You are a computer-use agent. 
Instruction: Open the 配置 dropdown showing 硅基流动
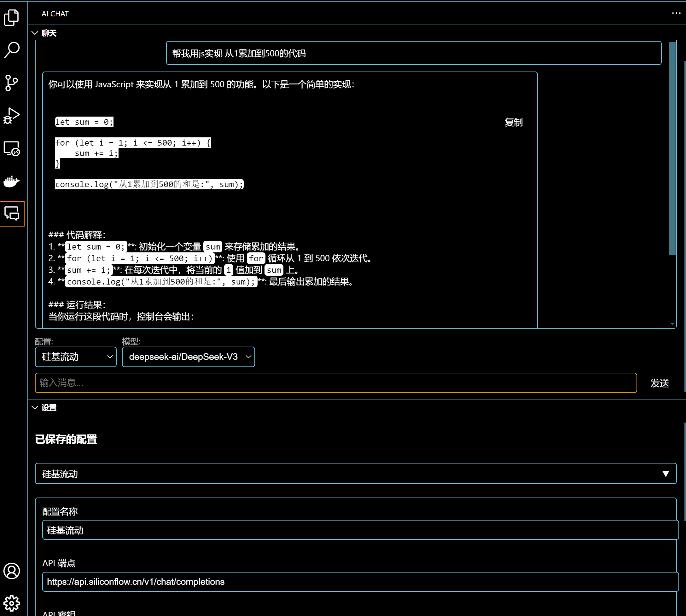pyautogui.click(x=76, y=357)
